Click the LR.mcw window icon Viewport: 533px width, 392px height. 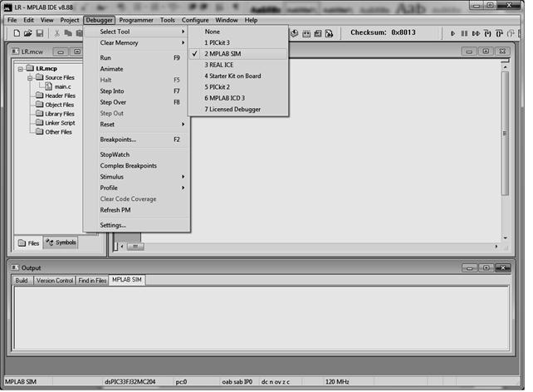tap(15, 51)
